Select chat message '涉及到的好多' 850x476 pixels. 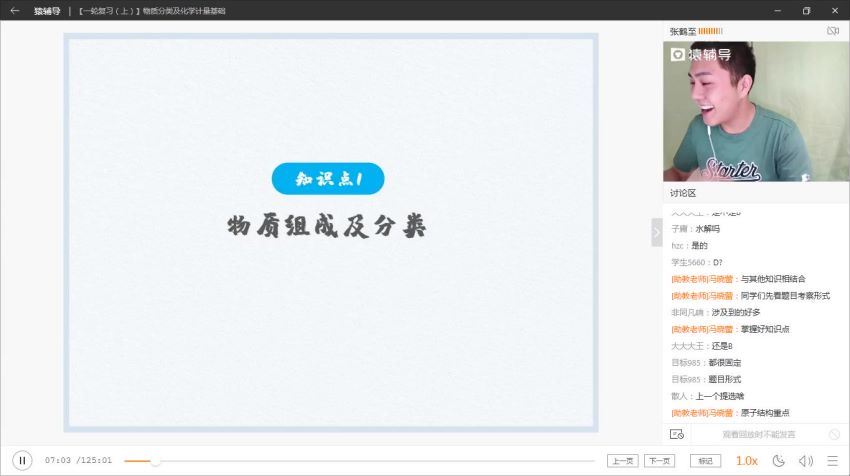pyautogui.click(x=736, y=312)
